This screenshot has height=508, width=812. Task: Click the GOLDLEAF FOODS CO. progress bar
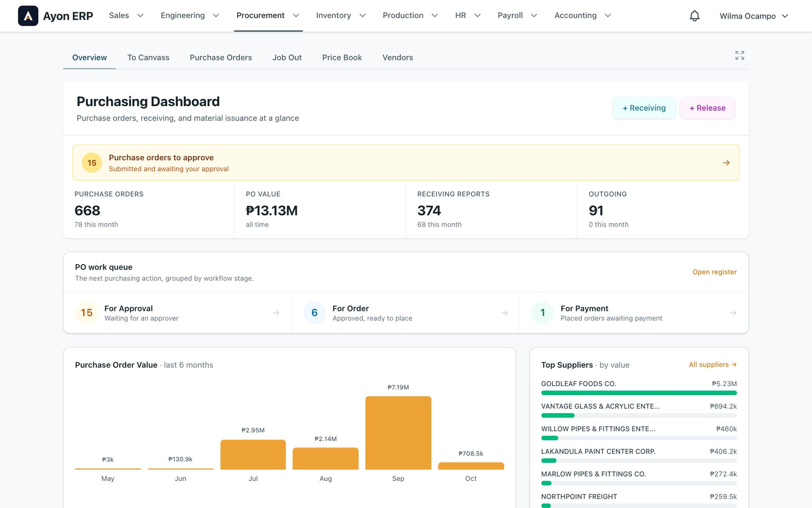(x=639, y=393)
